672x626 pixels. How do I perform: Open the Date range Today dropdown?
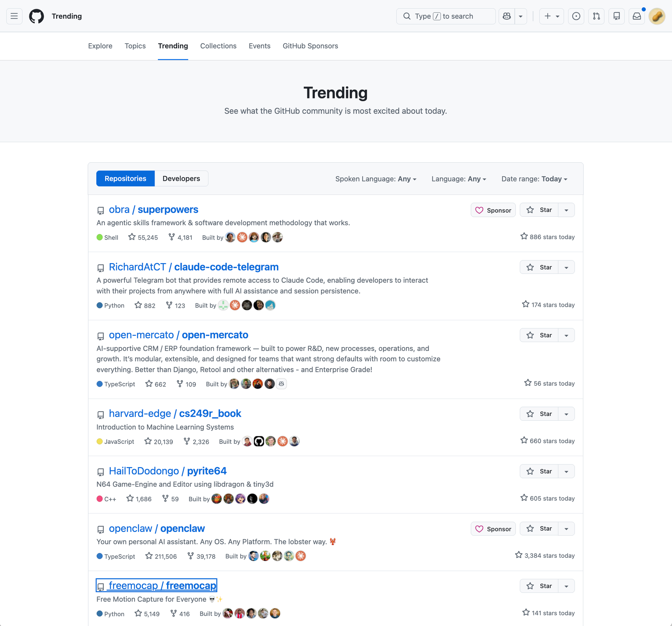pos(534,179)
